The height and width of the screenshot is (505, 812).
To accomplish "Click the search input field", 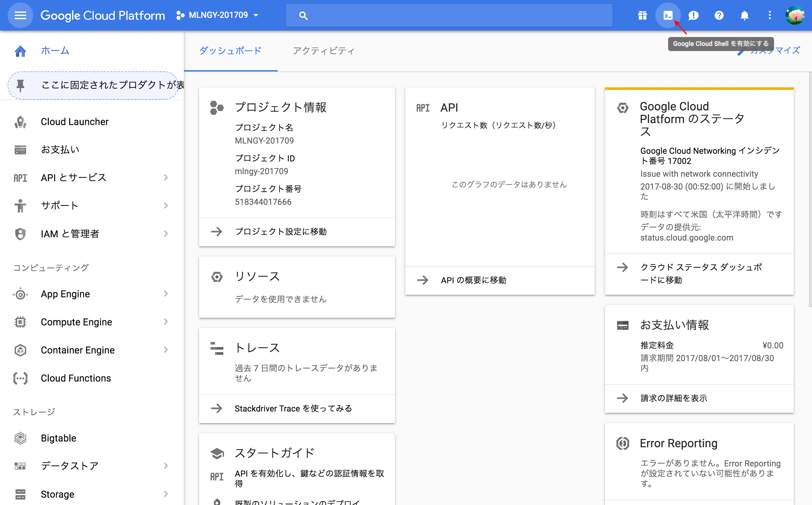I will [x=449, y=15].
